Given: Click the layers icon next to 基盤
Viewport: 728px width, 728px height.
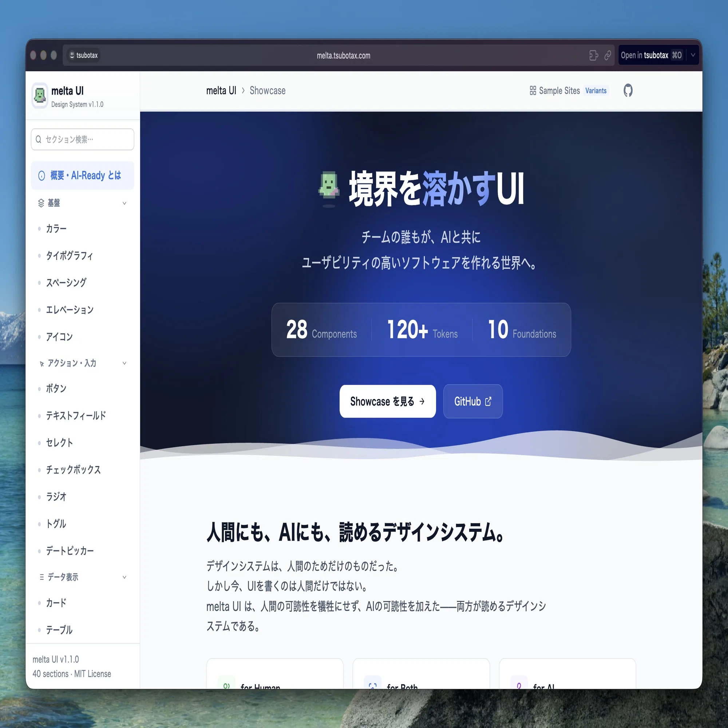Looking at the screenshot, I should point(41,203).
